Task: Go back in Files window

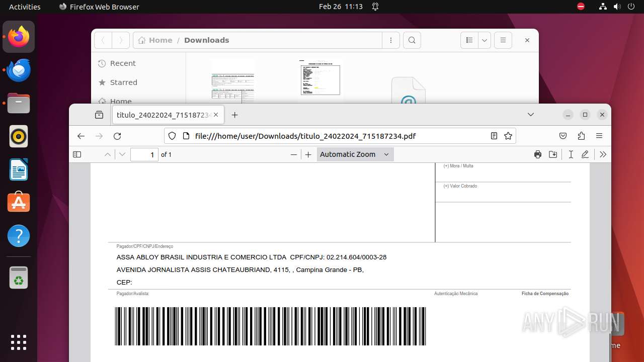Action: pyautogui.click(x=103, y=40)
